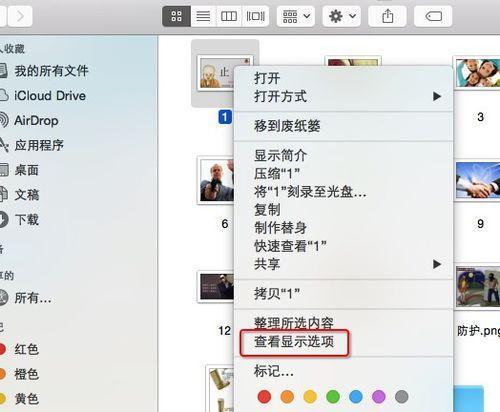This screenshot has width=500, height=412.
Task: Switch to Cover Flow view
Action: tap(255, 16)
